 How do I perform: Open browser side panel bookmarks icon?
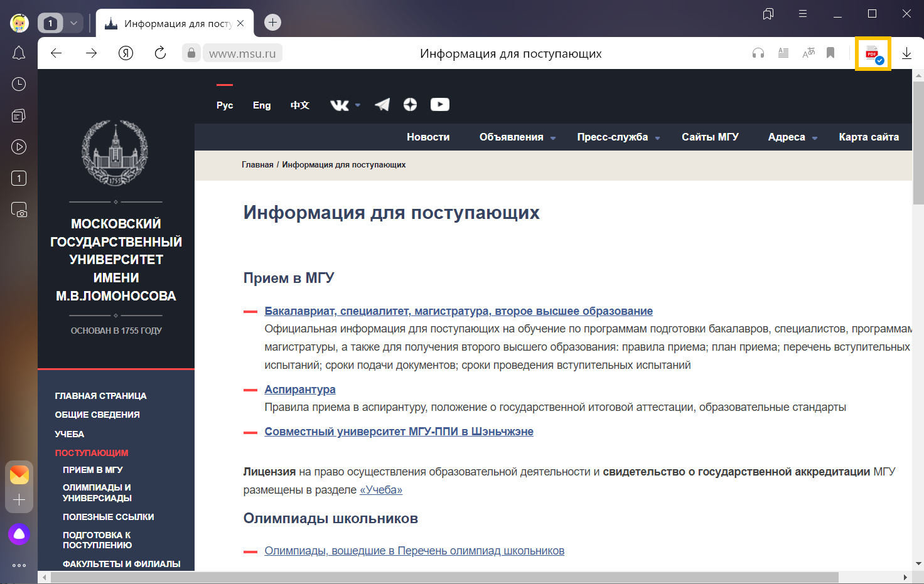tap(768, 14)
